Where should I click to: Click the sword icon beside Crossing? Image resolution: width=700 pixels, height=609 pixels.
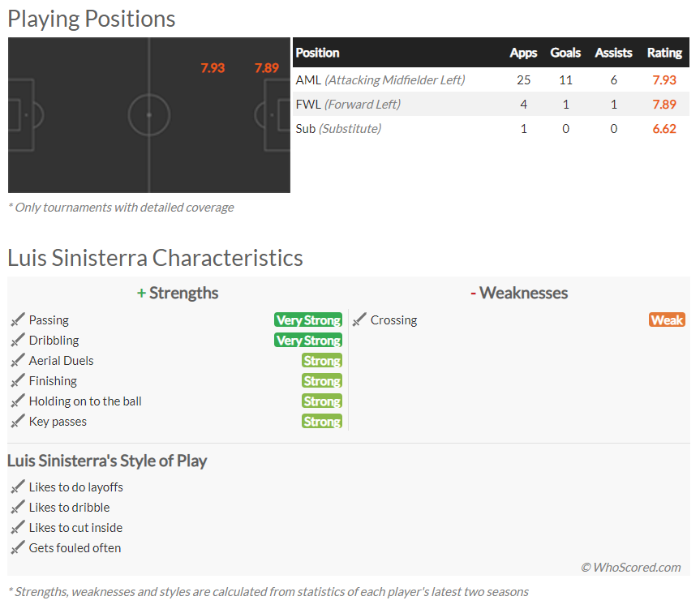[x=359, y=320]
